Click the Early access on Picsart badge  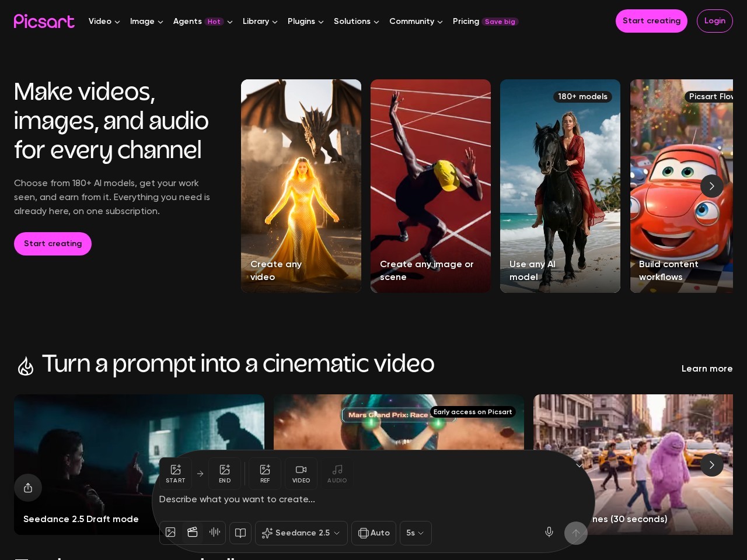[473, 412]
